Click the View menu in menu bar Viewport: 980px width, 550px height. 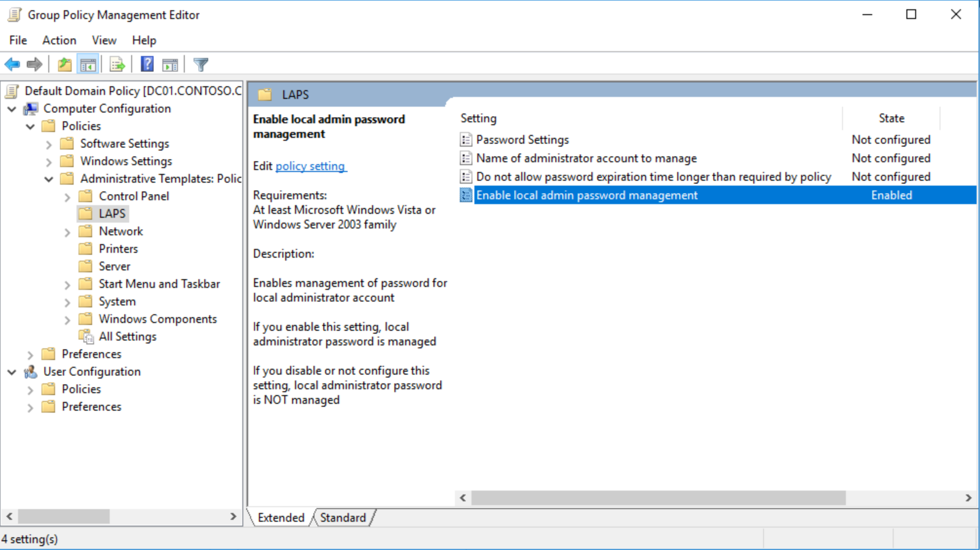coord(104,40)
